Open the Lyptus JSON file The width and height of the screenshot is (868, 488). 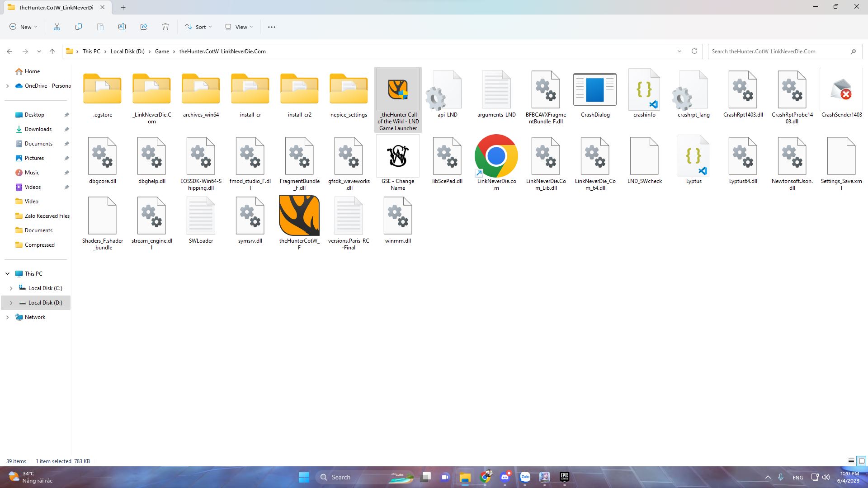pos(693,156)
